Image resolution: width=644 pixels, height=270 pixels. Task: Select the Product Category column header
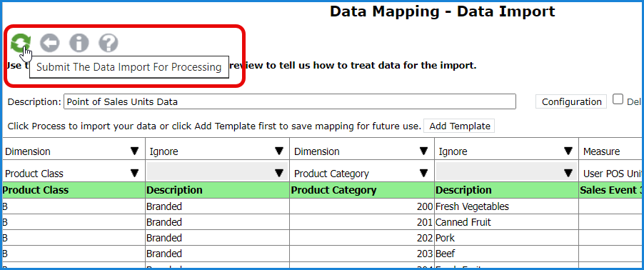[362, 190]
